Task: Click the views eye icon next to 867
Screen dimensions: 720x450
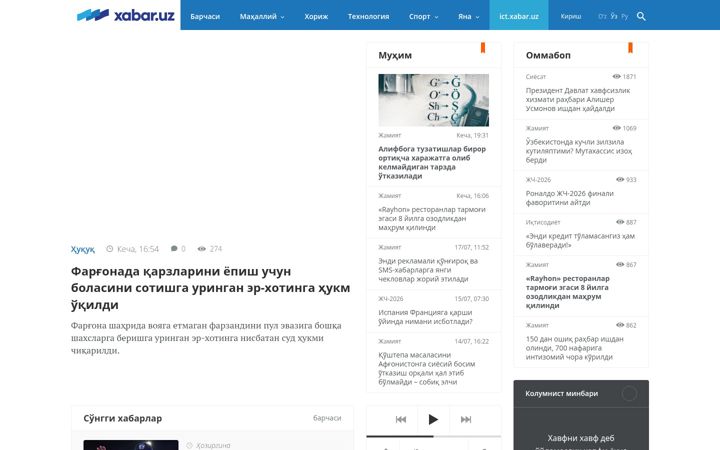Action: click(620, 264)
